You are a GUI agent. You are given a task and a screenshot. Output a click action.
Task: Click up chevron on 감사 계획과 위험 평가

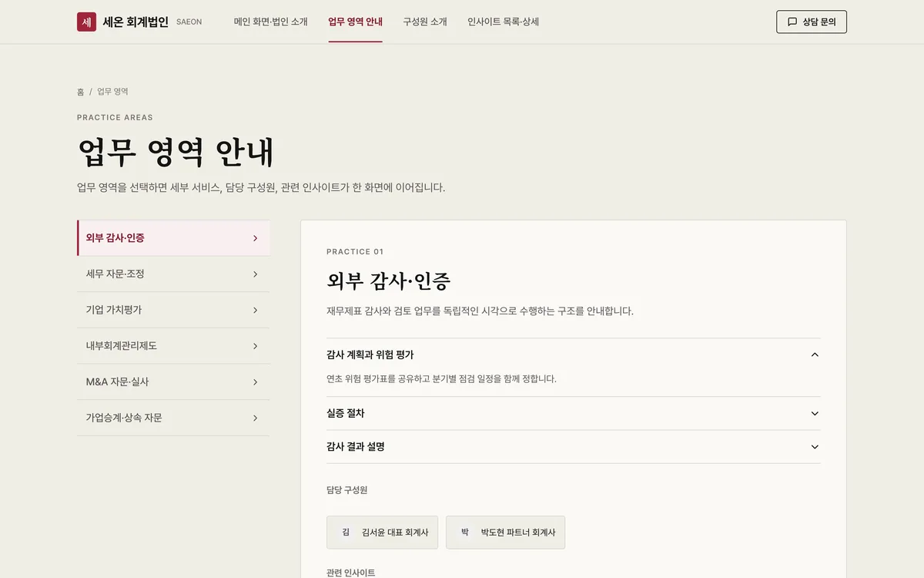pyautogui.click(x=815, y=355)
